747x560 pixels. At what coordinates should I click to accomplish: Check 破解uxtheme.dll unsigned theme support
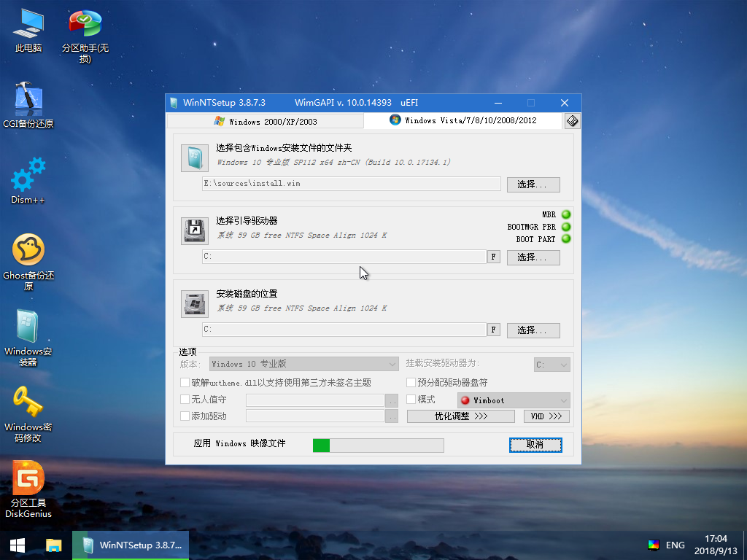185,382
